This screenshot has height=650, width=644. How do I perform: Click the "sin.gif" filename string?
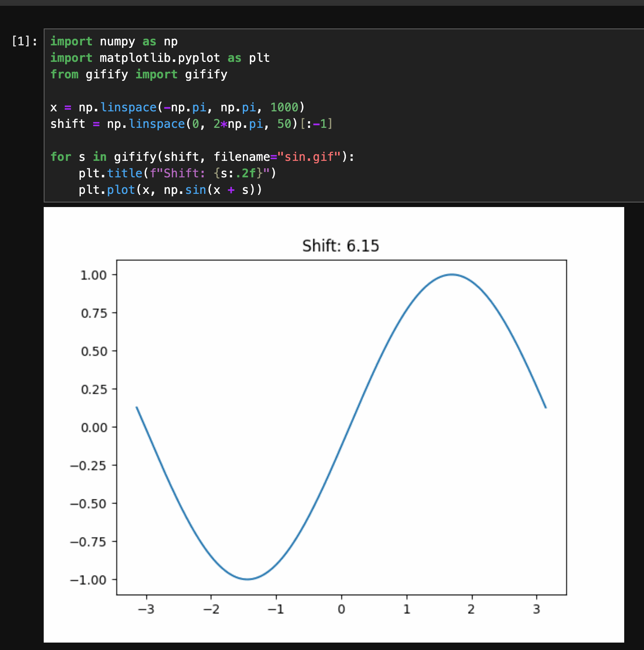(309, 157)
